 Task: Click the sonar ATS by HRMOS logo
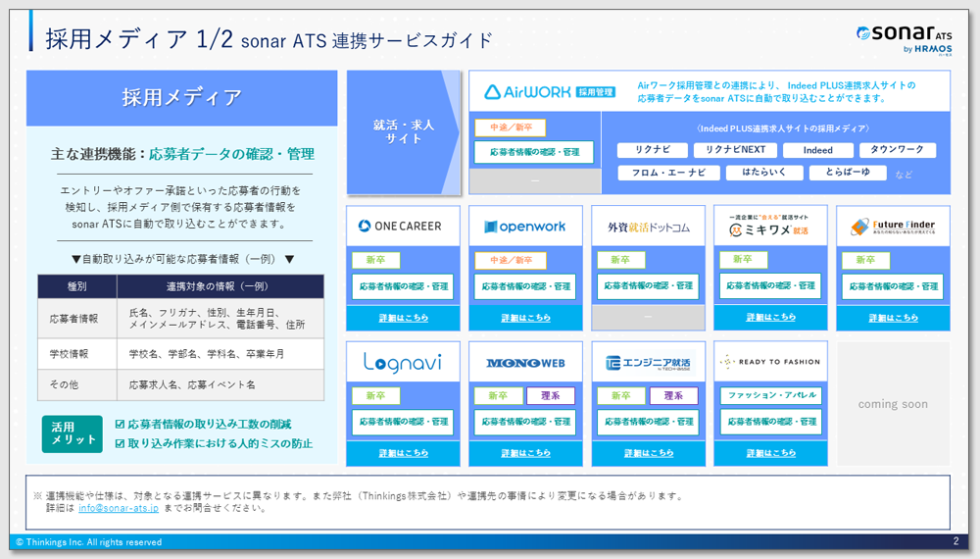click(904, 40)
